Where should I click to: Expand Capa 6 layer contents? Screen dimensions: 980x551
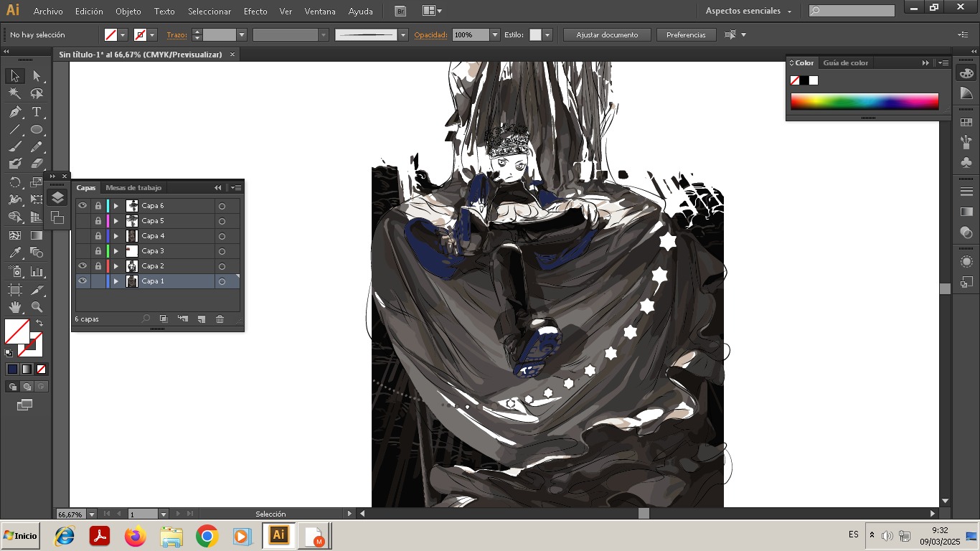coord(116,206)
